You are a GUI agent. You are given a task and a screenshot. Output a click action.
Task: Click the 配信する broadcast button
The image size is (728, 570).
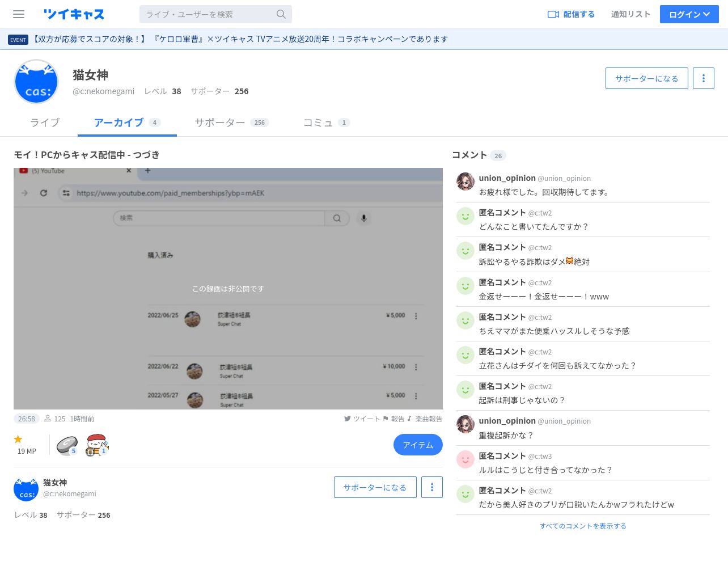571,14
